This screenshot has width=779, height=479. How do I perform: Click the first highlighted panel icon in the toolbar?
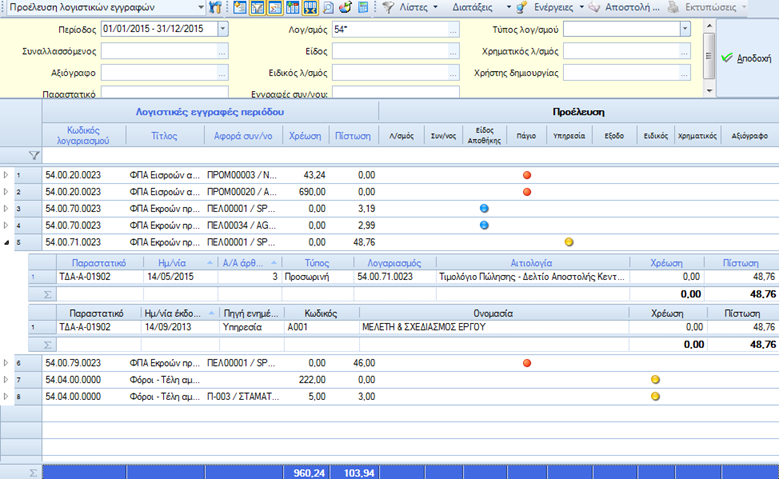pyautogui.click(x=257, y=7)
